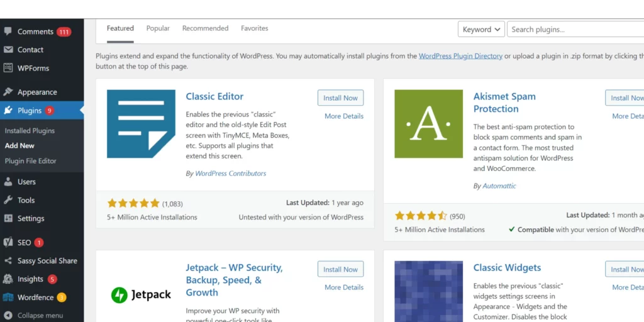Click the Classic Editor plugin thumbnail

click(141, 124)
